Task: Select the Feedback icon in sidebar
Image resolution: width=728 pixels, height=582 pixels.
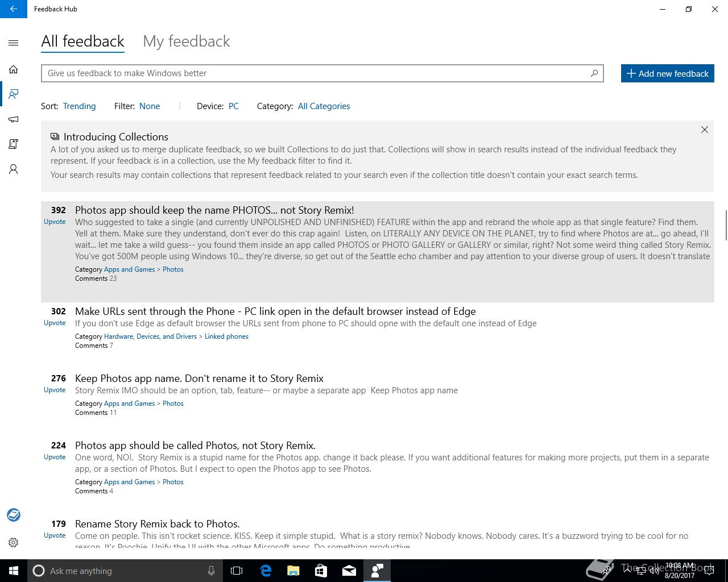Action: point(14,94)
